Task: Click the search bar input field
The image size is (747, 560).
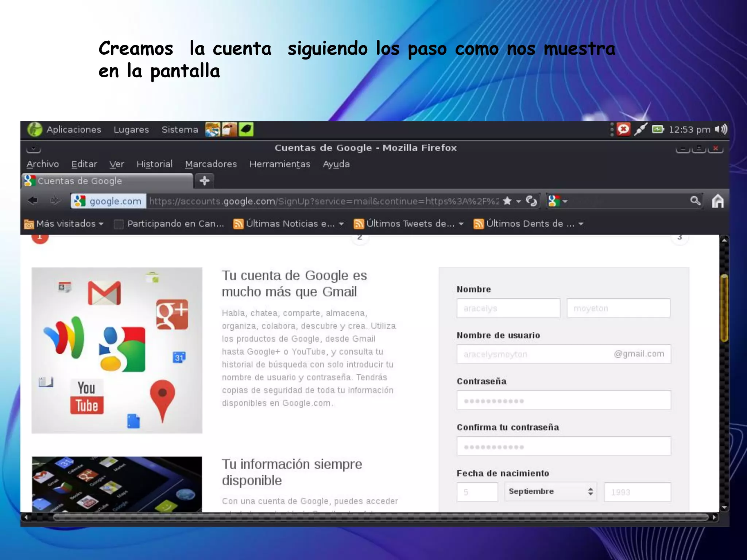Action: [x=628, y=201]
